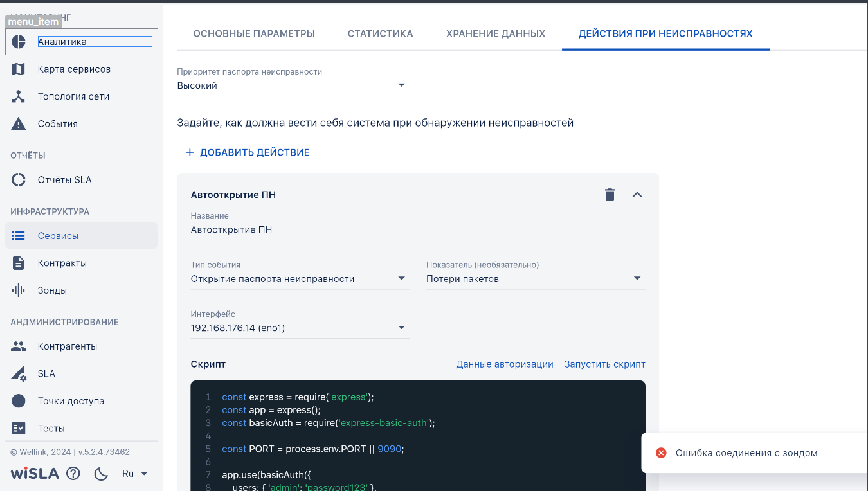Select the Действия при неисправностях tab
The image size is (868, 491).
coord(665,33)
